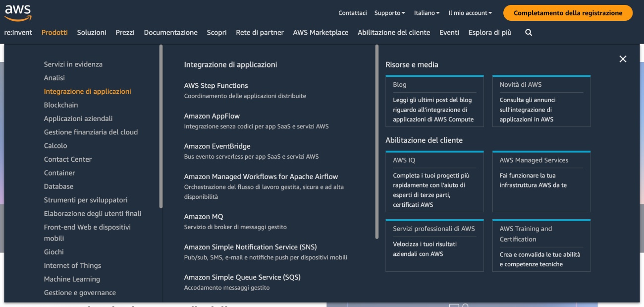Select Applicazioni aziendali category
The width and height of the screenshot is (644, 307).
click(x=78, y=119)
